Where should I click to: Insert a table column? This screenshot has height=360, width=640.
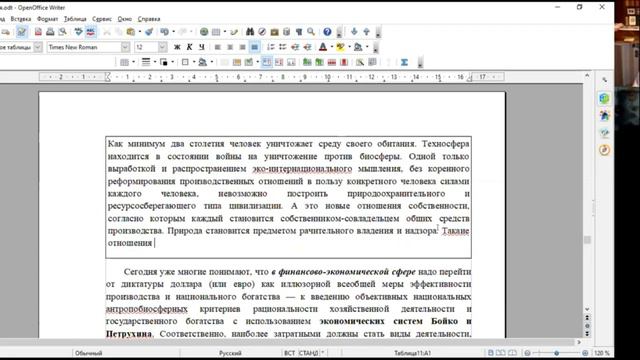click(x=319, y=62)
